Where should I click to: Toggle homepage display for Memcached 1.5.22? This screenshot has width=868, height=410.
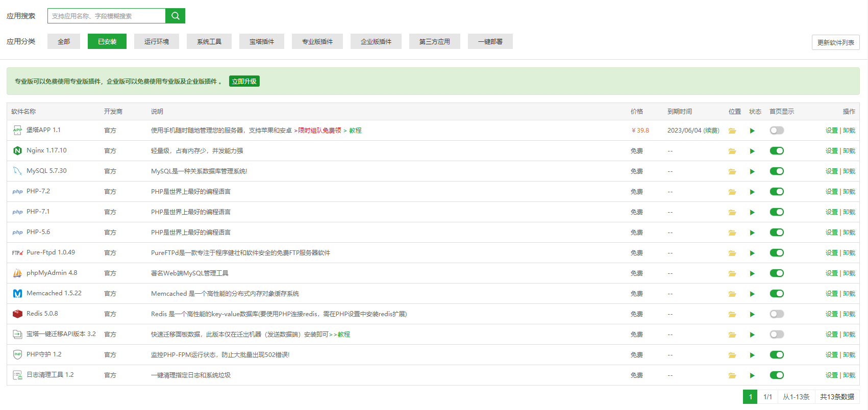[777, 294]
